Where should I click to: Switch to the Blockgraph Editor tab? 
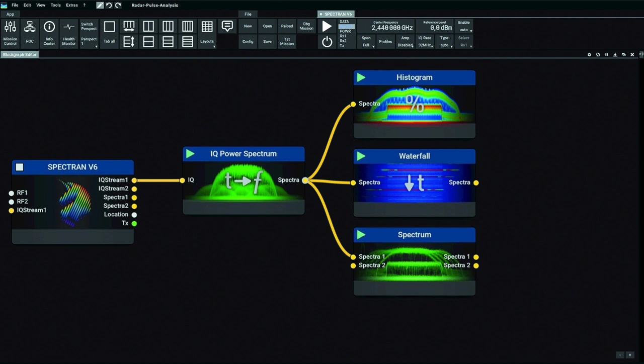[20, 54]
